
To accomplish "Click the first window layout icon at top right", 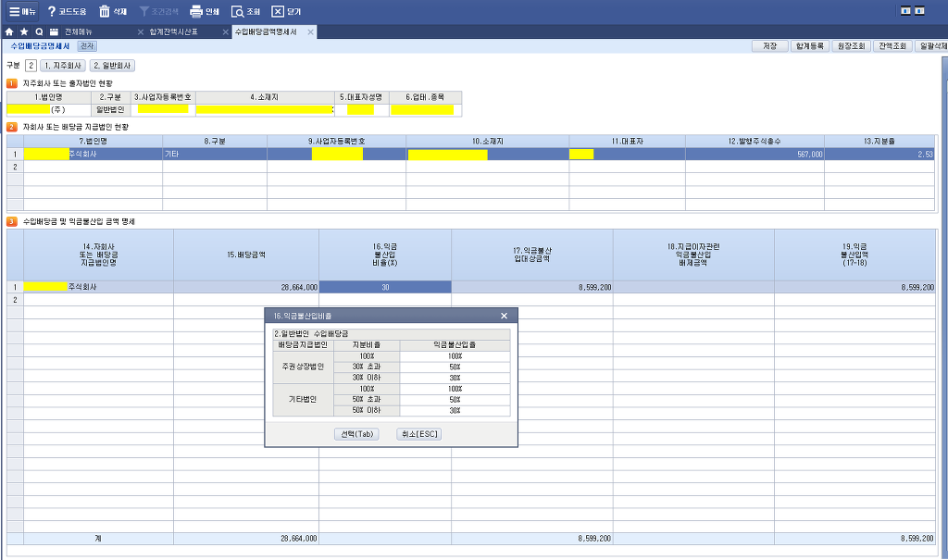I will pyautogui.click(x=905, y=11).
